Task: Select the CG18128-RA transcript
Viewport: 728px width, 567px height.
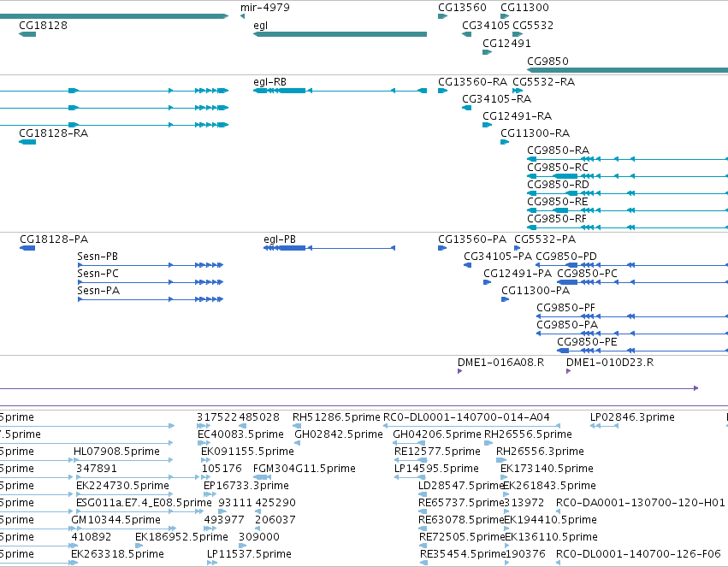Action: point(27,141)
